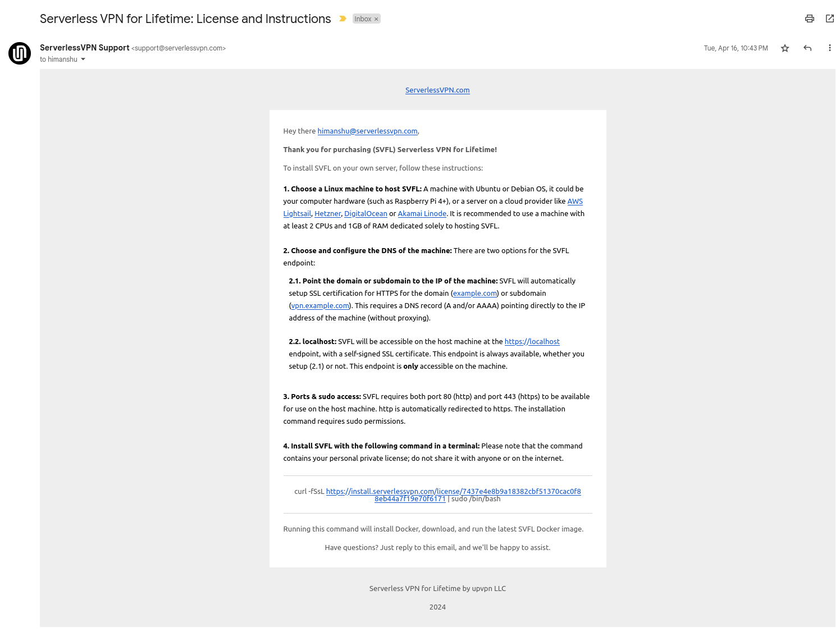Visit the Hetzner link
The image size is (840, 632).
click(x=327, y=213)
